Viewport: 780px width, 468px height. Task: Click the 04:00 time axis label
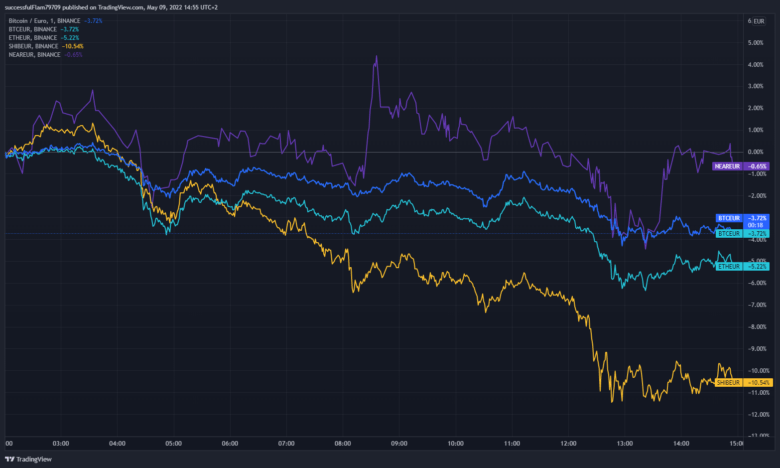point(117,443)
